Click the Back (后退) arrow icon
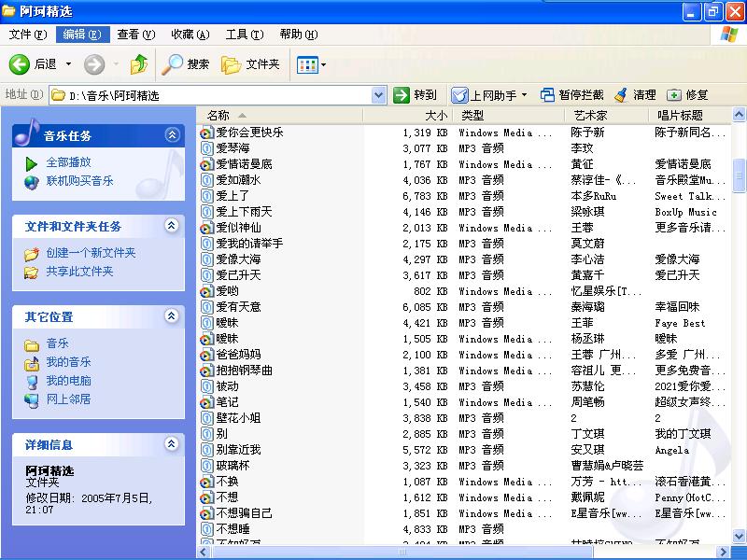This screenshot has width=747, height=560. [20, 64]
